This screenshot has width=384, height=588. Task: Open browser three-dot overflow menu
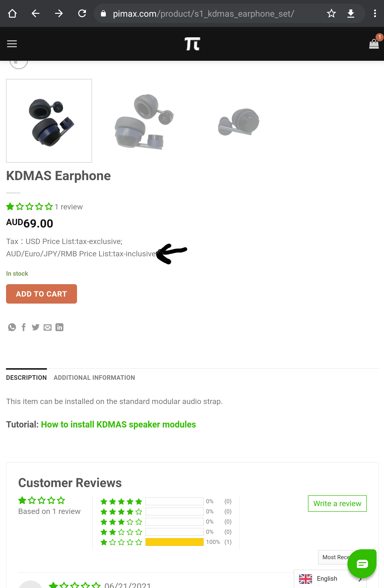click(x=375, y=13)
